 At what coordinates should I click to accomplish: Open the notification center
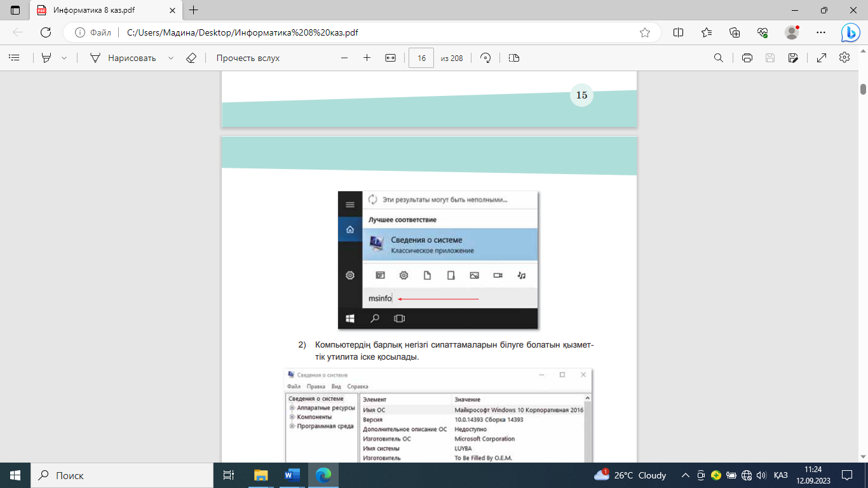[x=847, y=475]
